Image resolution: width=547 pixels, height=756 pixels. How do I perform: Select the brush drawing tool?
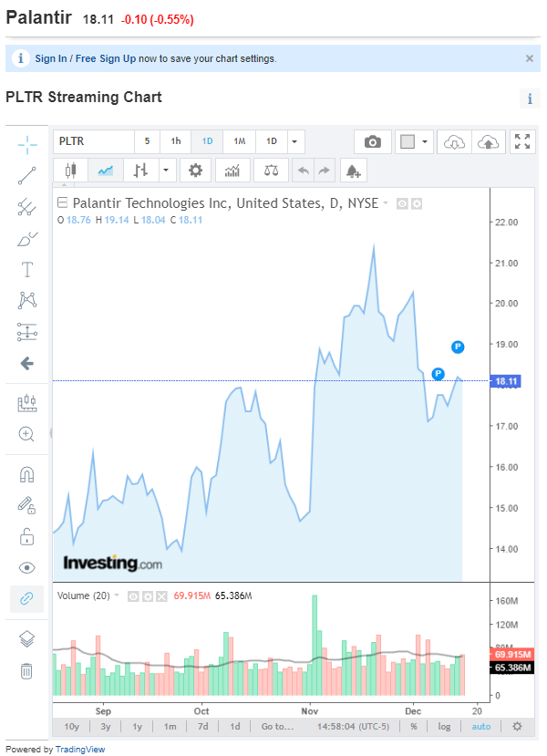coord(27,239)
